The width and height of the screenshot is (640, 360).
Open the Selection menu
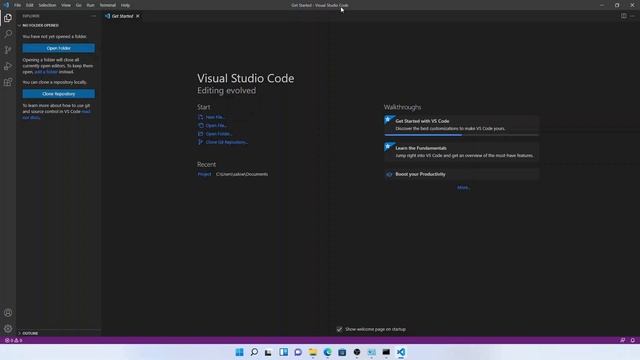tap(47, 5)
